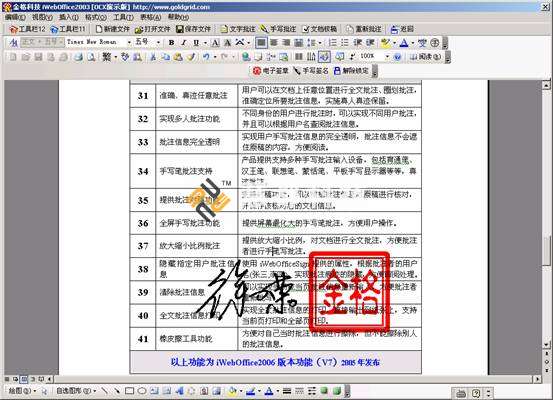Expand the undo history dropdown arrow
This screenshot has height=400, width=553.
click(215, 56)
